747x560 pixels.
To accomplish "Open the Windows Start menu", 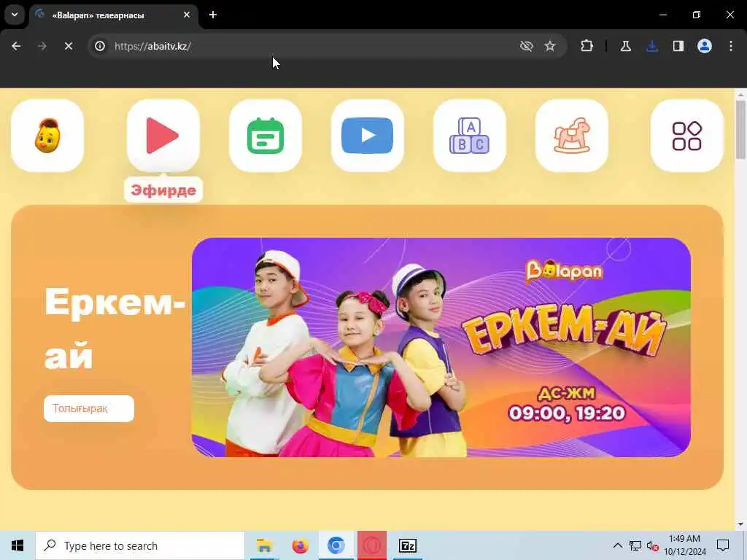I will pyautogui.click(x=18, y=545).
